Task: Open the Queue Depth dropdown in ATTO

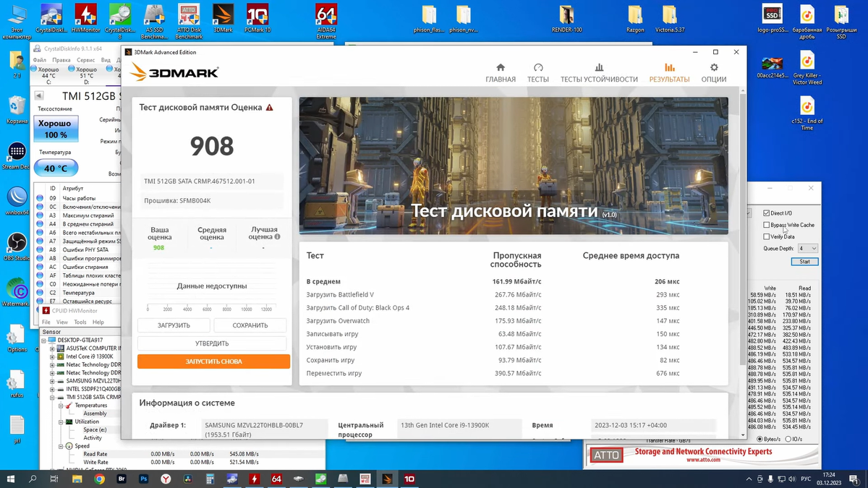Action: [x=808, y=248]
